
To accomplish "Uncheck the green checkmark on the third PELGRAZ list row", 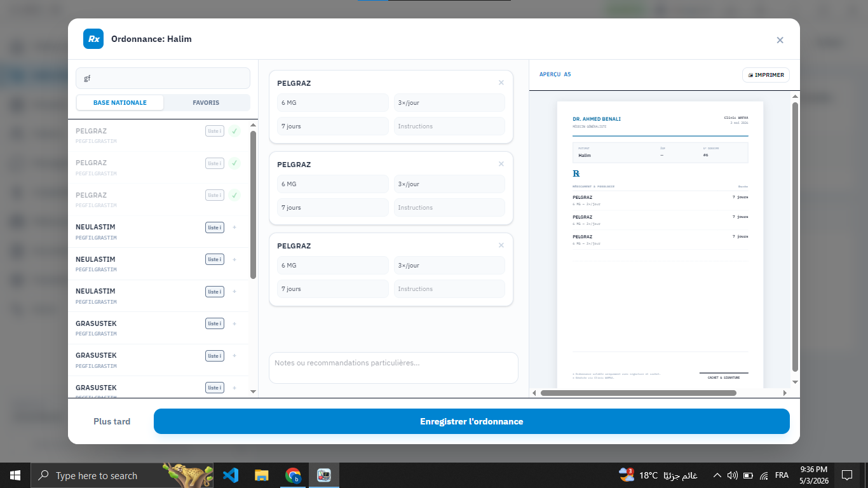I will tap(234, 195).
